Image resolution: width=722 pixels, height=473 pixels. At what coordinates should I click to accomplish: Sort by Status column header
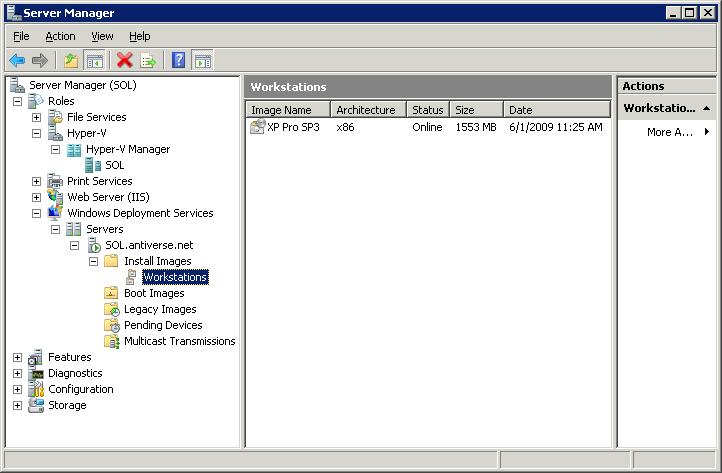(x=428, y=110)
